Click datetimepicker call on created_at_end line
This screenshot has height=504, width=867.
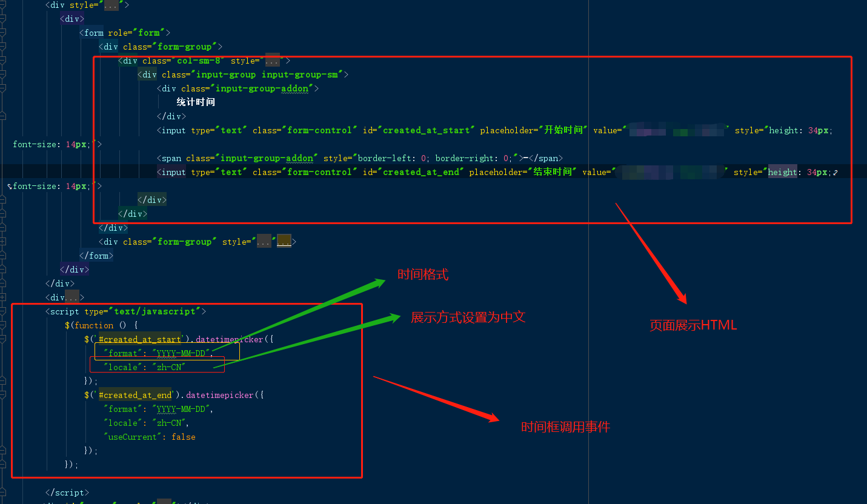pos(220,395)
